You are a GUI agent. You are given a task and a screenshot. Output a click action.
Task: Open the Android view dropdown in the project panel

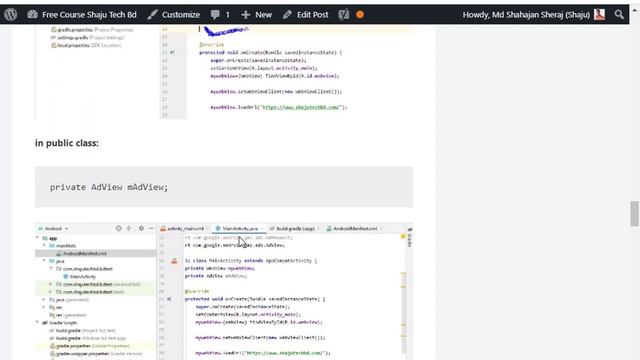[53, 229]
